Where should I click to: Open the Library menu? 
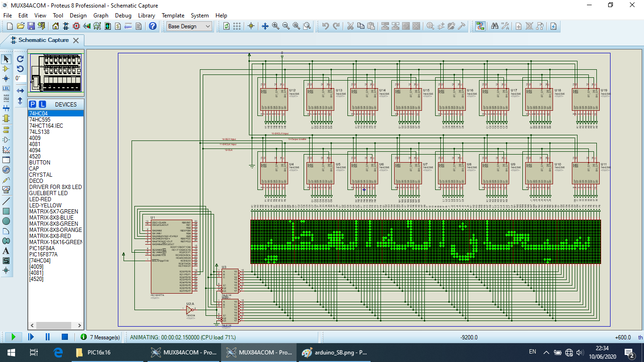tap(147, 15)
